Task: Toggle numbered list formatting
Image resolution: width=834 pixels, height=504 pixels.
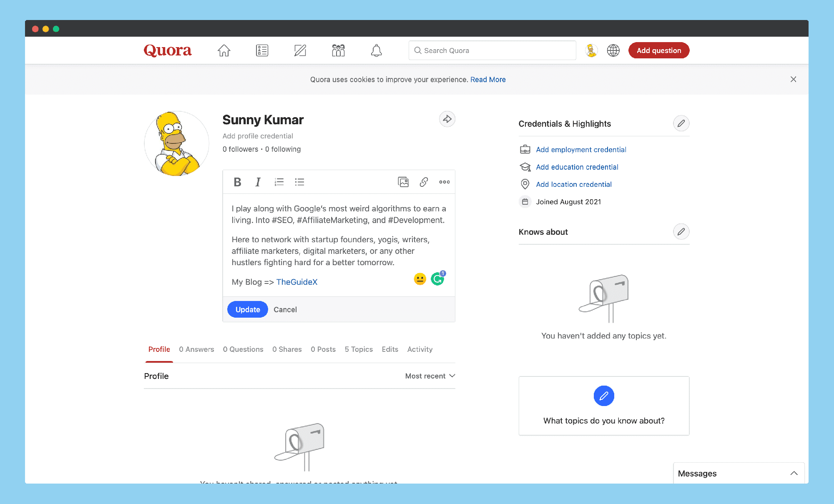Action: [279, 182]
